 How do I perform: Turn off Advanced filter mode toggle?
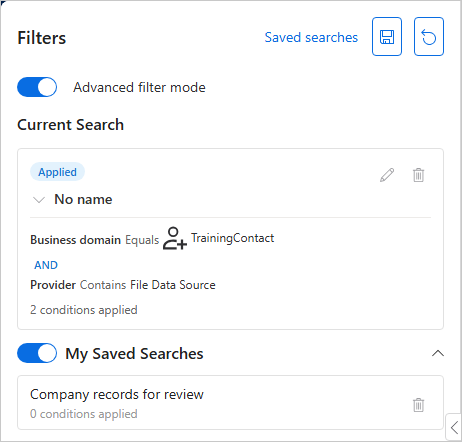(x=37, y=87)
